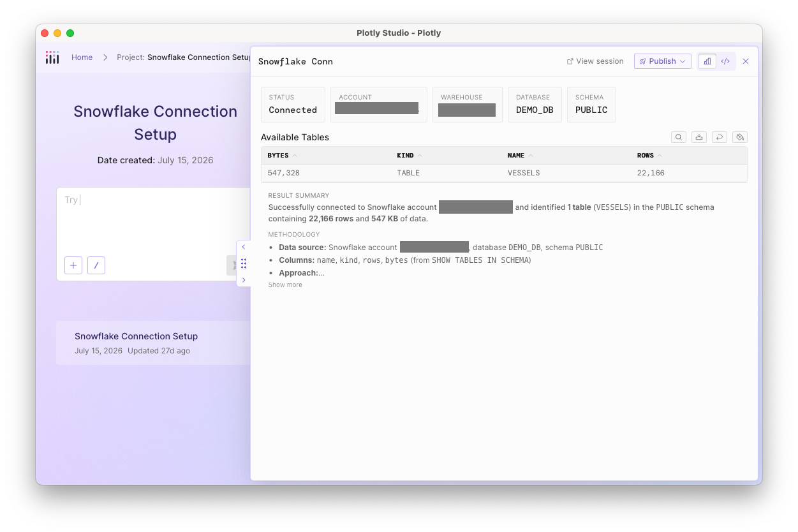Open the Publish dropdown menu
Image resolution: width=798 pixels, height=532 pixels.
coord(662,61)
